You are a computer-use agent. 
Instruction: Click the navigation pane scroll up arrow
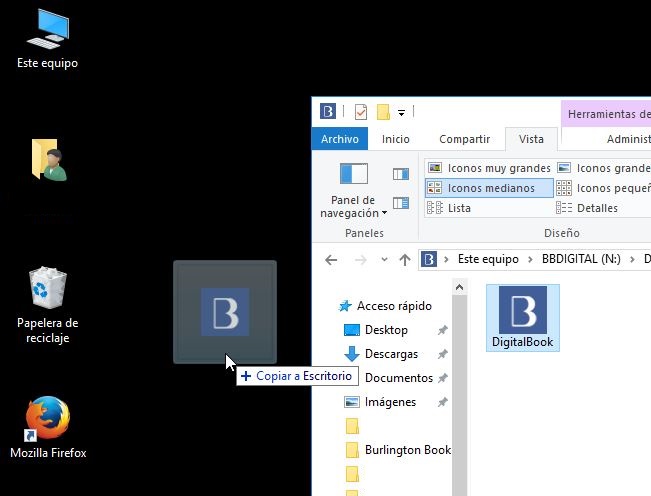(x=459, y=288)
